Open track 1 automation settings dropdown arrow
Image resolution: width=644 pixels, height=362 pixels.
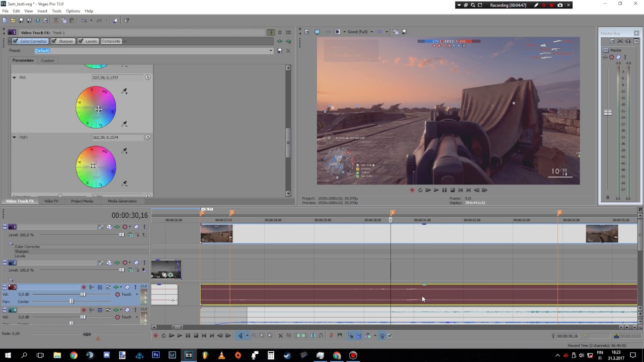click(x=130, y=227)
